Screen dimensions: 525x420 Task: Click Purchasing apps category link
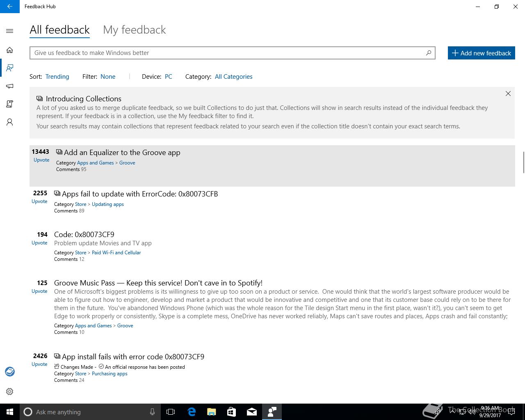click(x=110, y=374)
